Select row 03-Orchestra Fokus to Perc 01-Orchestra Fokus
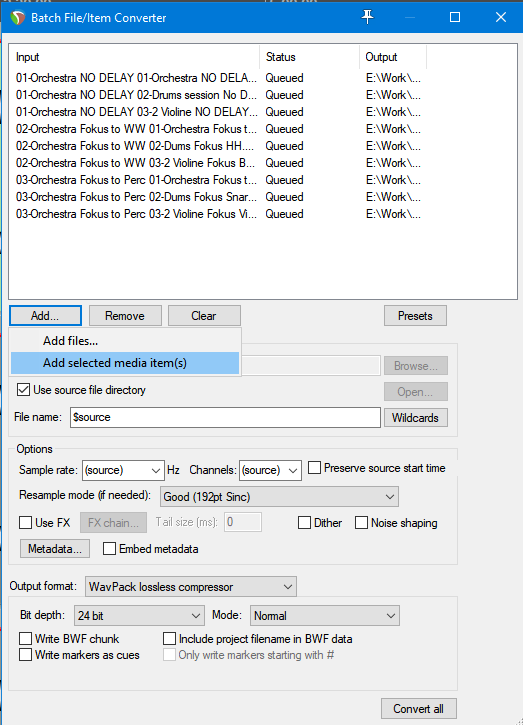The width and height of the screenshot is (523, 725). (x=218, y=180)
